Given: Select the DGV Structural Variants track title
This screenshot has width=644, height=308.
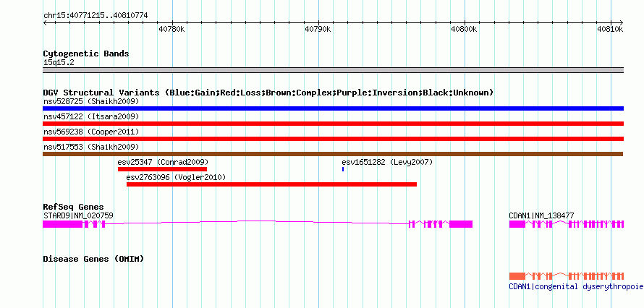Looking at the screenshot, I should pyautogui.click(x=268, y=93).
